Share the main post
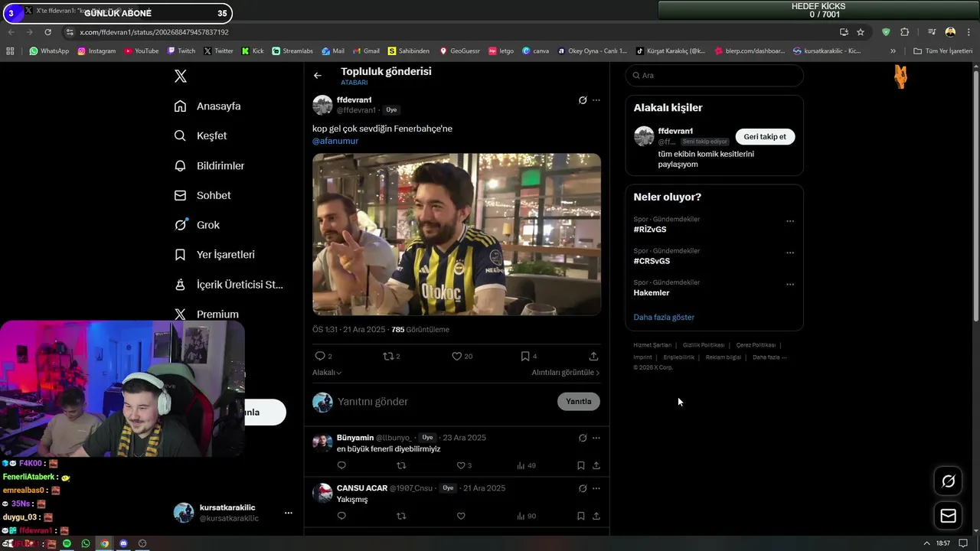Image resolution: width=980 pixels, height=551 pixels. pos(593,356)
